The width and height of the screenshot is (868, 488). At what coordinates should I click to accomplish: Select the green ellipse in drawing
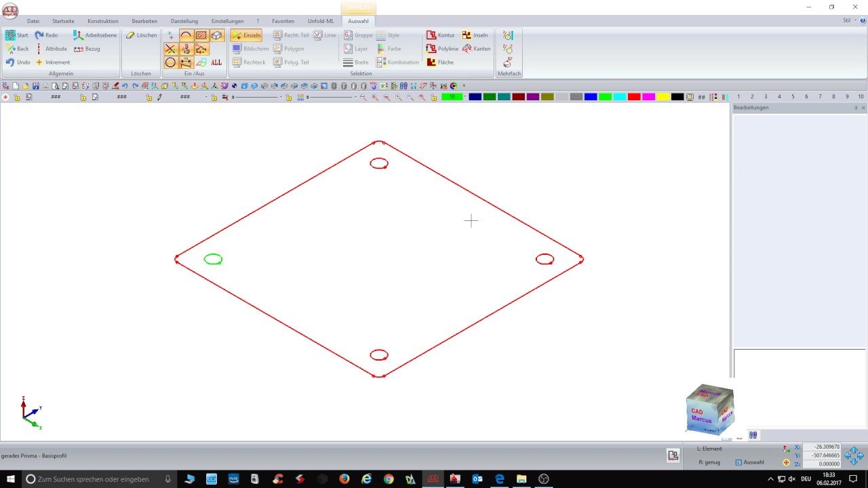pos(213,259)
